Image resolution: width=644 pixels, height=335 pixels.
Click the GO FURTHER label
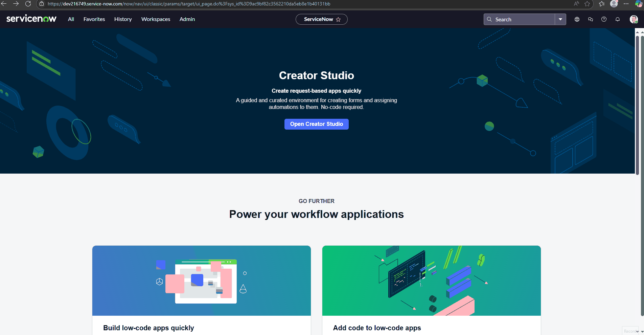coord(317,201)
